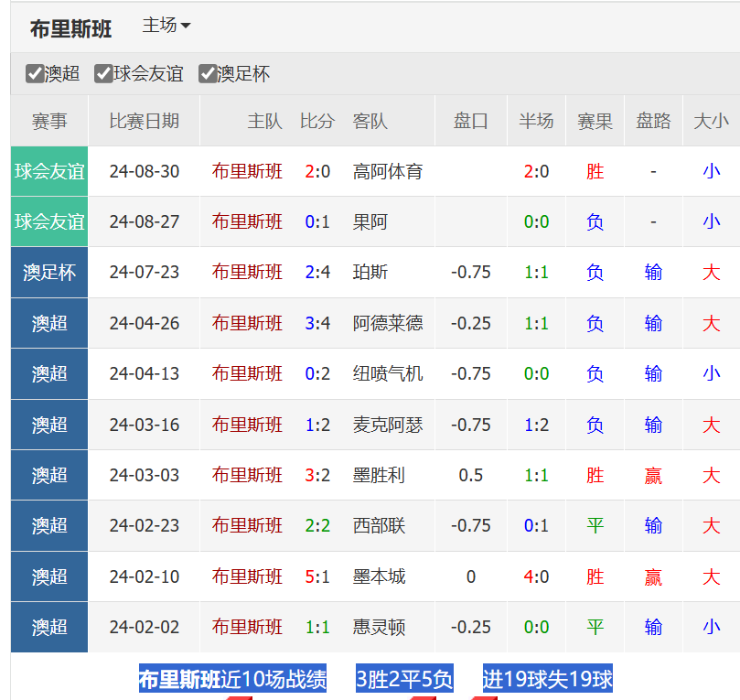The image size is (740, 700).
Task: Open away team 阿德莱德
Action: [x=388, y=323]
